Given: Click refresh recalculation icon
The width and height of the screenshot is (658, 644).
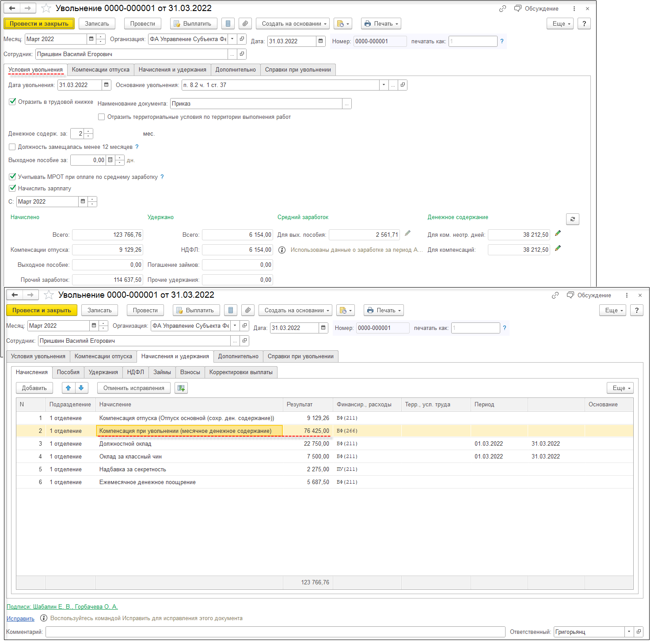Looking at the screenshot, I should click(573, 219).
